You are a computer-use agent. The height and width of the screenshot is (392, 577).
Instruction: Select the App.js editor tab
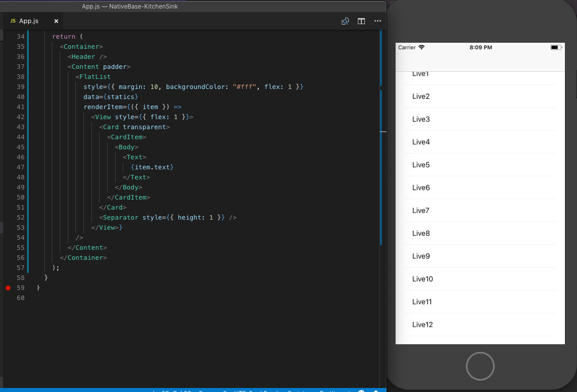coord(29,21)
